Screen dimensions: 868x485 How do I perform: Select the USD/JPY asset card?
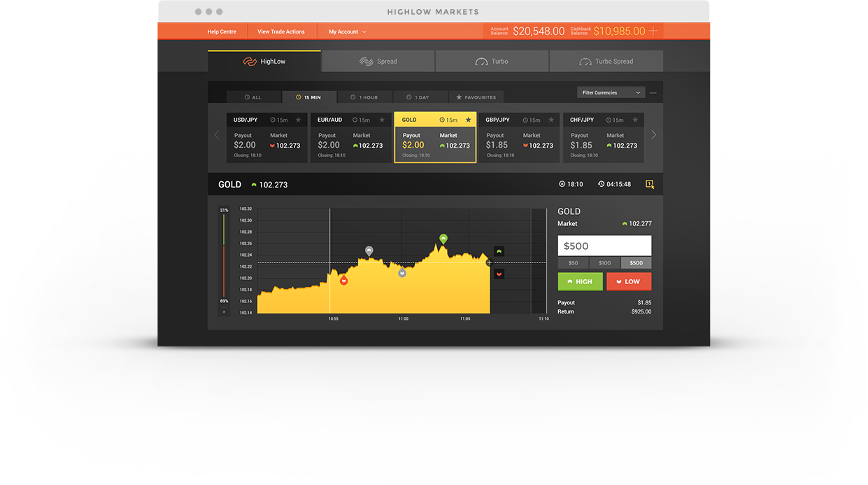(267, 138)
